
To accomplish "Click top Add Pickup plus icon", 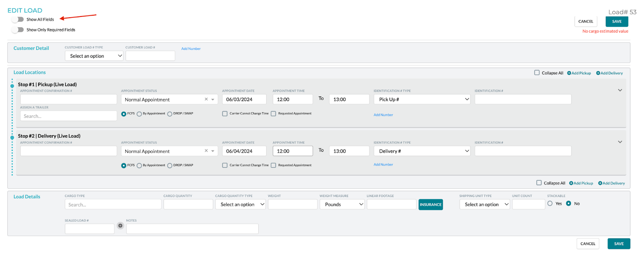I will [569, 73].
